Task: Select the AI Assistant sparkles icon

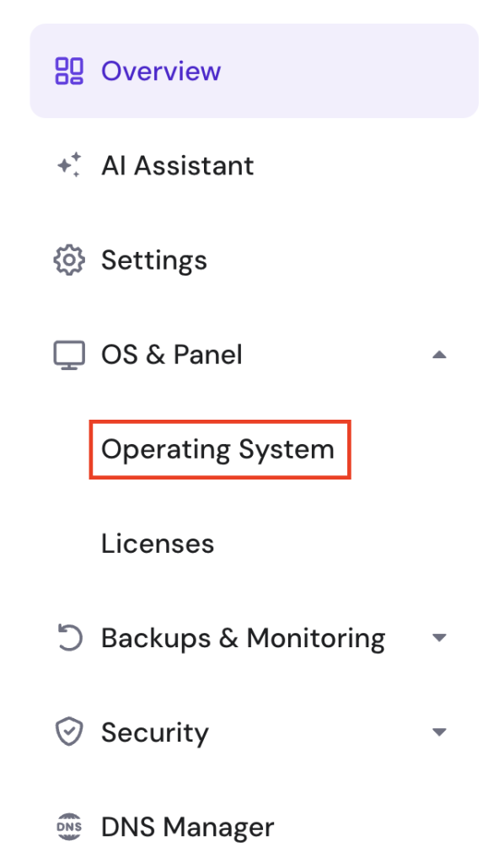Action: (x=70, y=165)
